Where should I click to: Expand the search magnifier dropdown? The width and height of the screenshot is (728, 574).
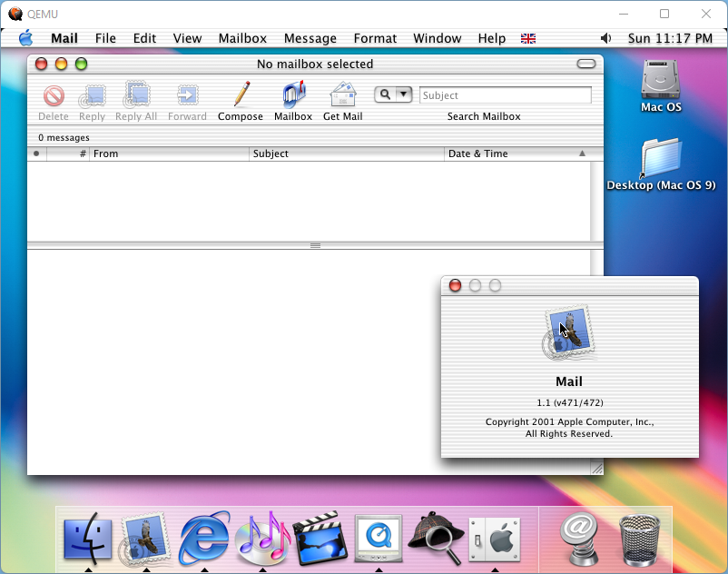pos(404,94)
